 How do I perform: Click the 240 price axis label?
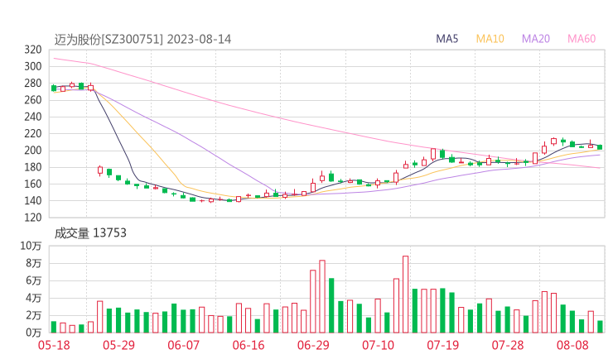(x=33, y=117)
